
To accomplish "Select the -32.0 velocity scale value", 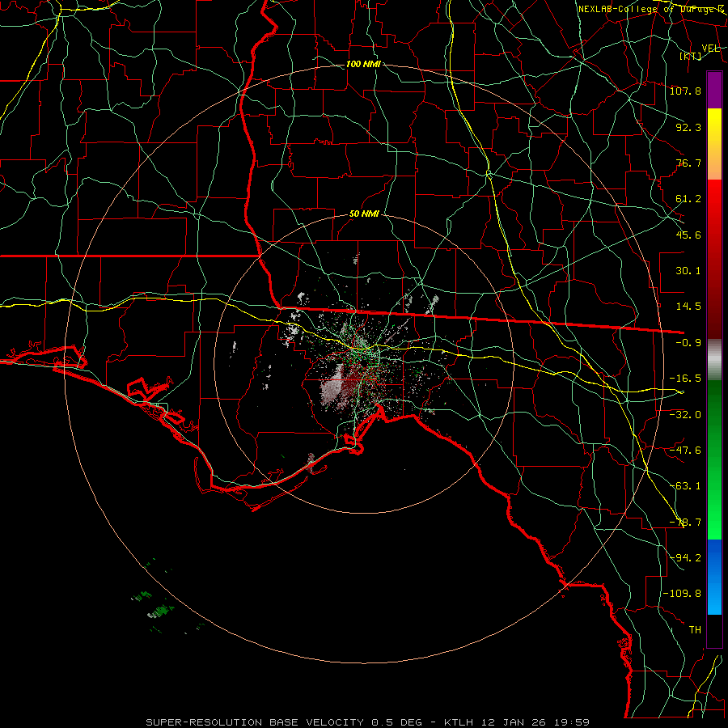I will pyautogui.click(x=685, y=415).
